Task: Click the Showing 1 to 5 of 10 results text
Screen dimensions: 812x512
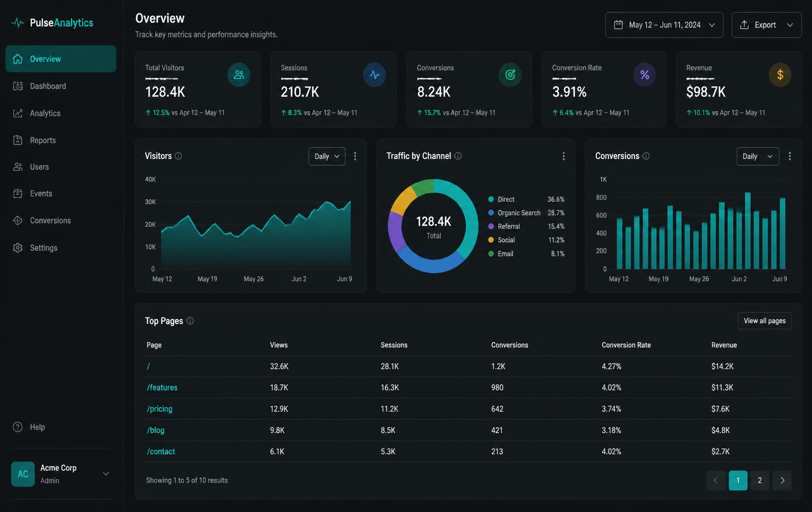Action: pos(187,481)
